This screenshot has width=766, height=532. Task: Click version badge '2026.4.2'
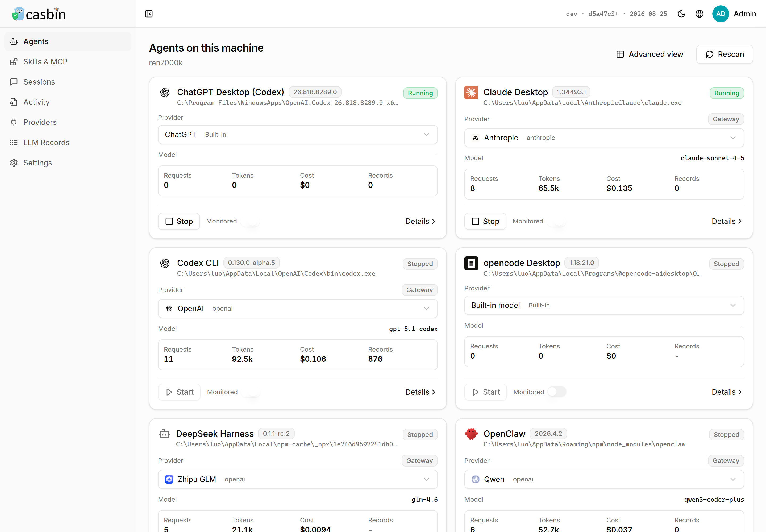[x=548, y=433]
